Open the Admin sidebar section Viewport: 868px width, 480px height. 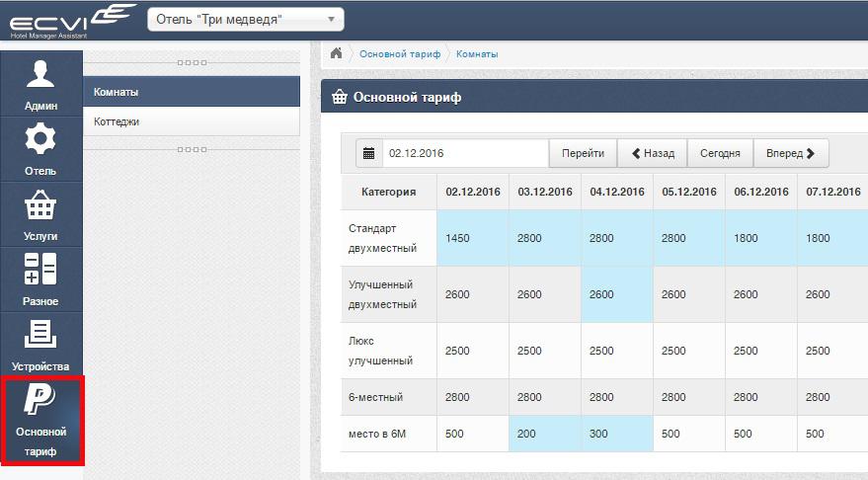tap(41, 83)
